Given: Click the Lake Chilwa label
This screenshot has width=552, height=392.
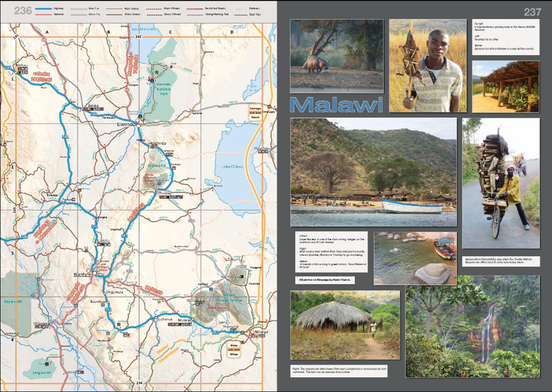Looking at the screenshot, I should click(x=233, y=166).
